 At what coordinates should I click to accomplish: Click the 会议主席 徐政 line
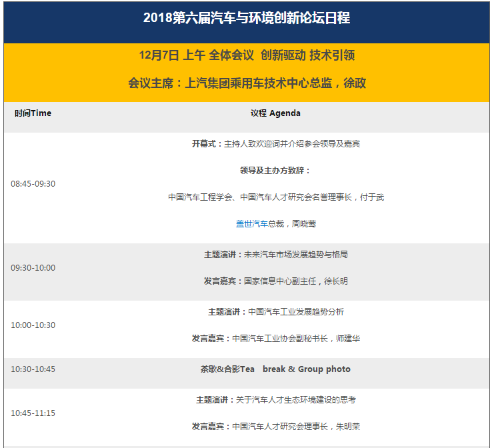click(247, 83)
